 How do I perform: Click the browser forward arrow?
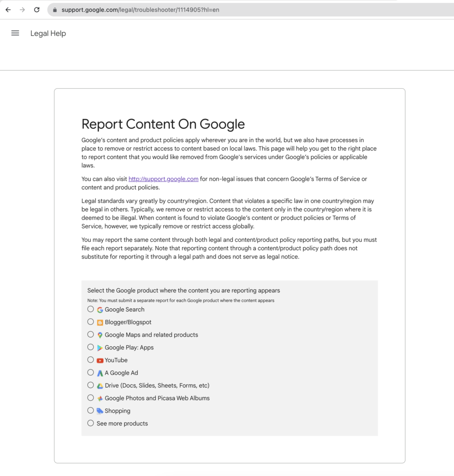(x=22, y=10)
